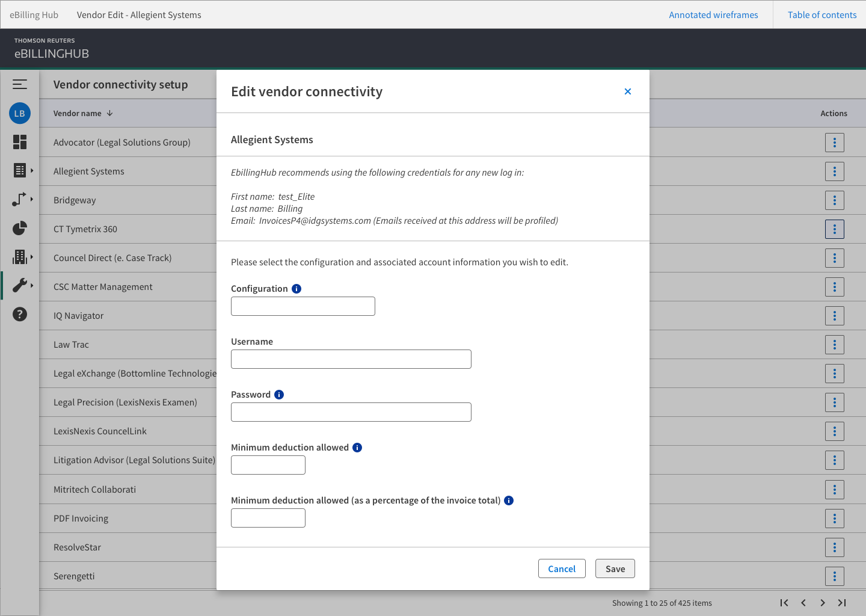
Task: Open the dashboard tiles icon
Action: click(20, 142)
